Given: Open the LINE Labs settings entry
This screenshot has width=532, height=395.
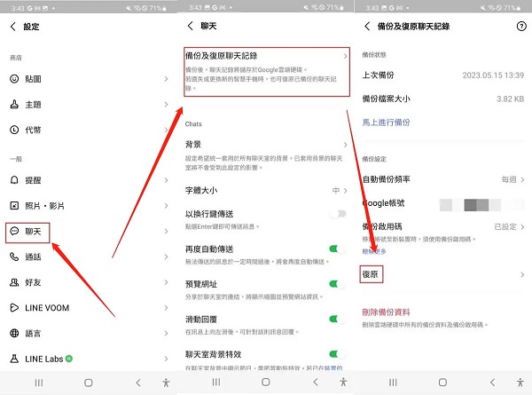Looking at the screenshot, I should [88, 359].
